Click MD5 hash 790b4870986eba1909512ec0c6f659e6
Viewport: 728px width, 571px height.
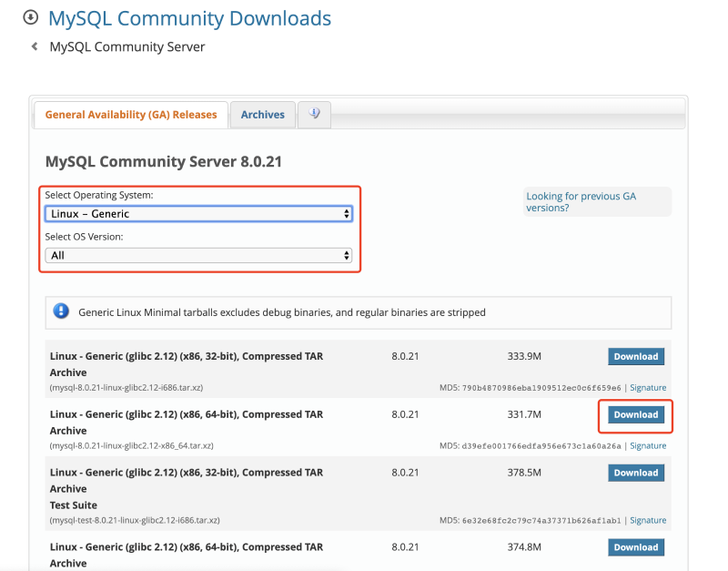541,387
